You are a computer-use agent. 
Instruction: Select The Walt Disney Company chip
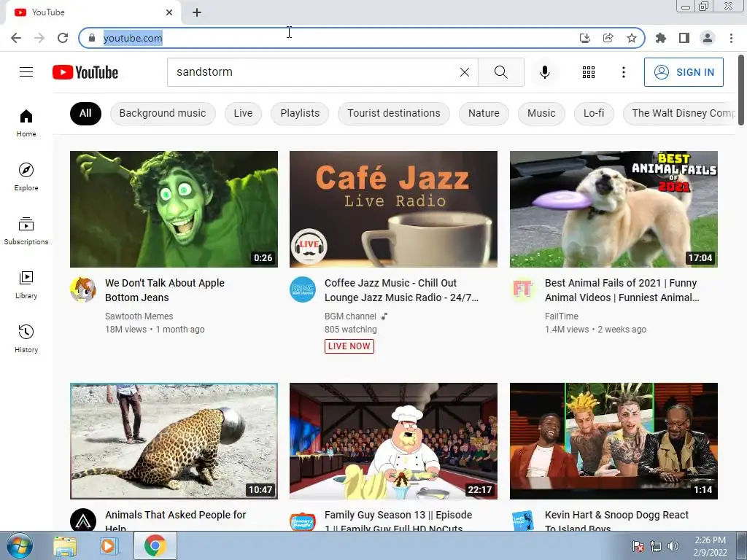click(680, 113)
